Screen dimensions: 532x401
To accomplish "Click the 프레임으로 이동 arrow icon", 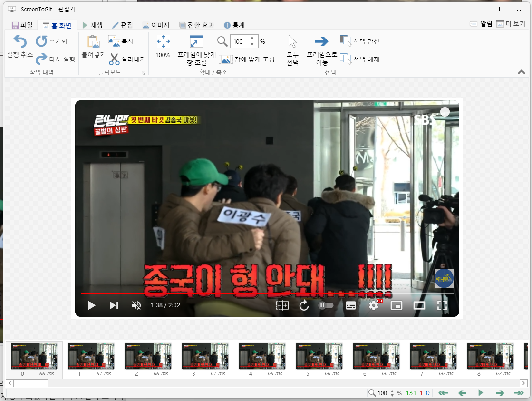I will point(322,41).
